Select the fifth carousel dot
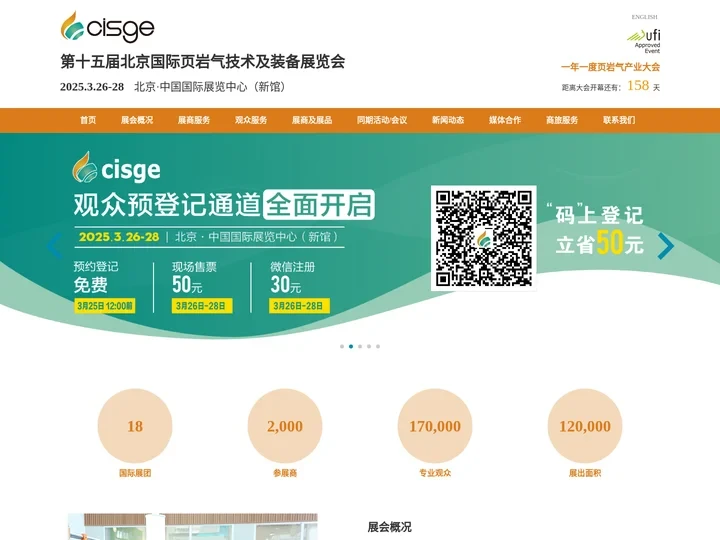The height and width of the screenshot is (540, 720). (378, 347)
